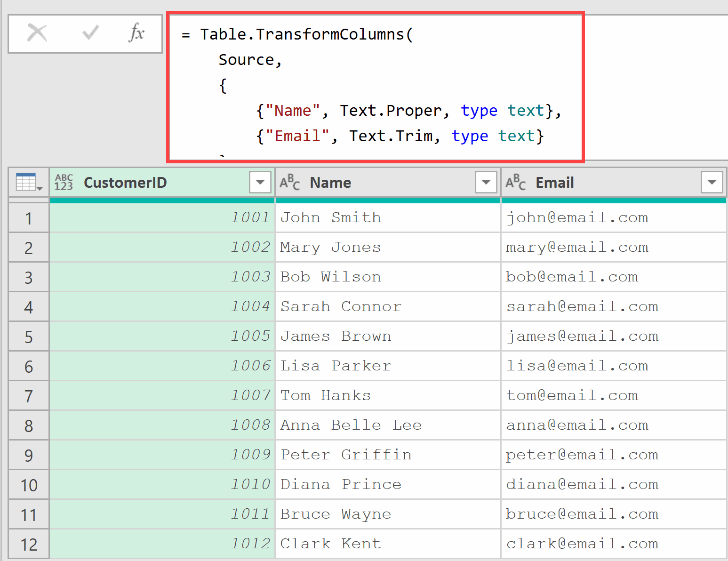Click the ABC data type icon on Name
The image size is (728, 561).
289,183
